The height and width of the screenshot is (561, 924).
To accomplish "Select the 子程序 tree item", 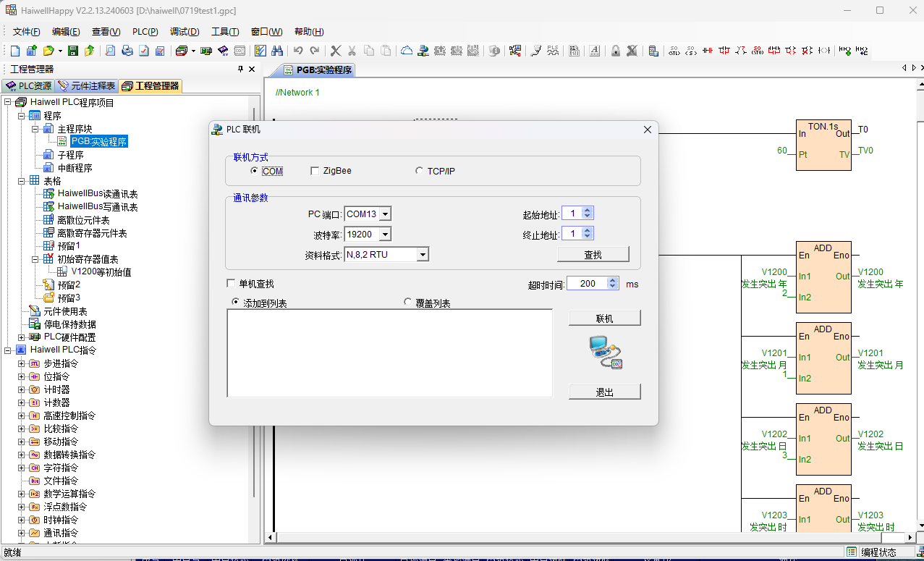I will 70,155.
